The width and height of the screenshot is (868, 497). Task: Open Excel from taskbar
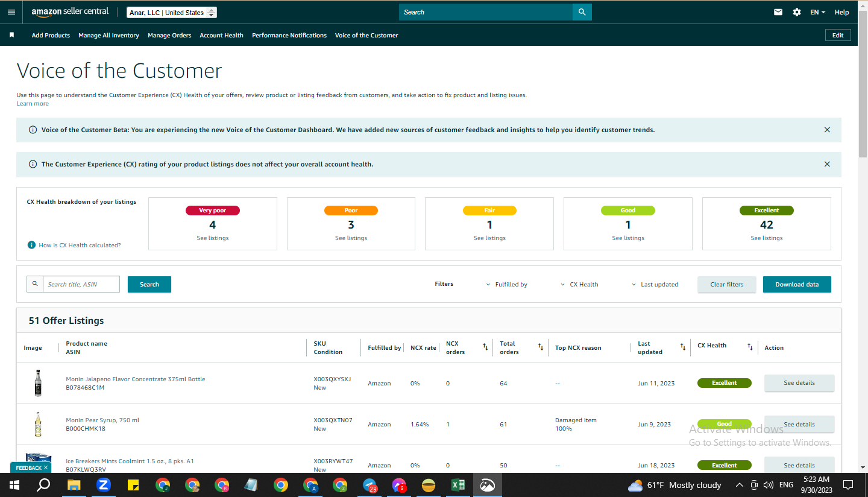[x=458, y=485]
